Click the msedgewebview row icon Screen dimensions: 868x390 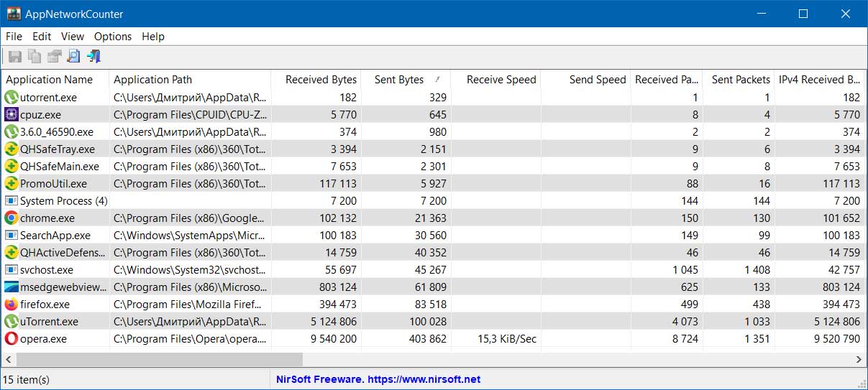[x=11, y=287]
